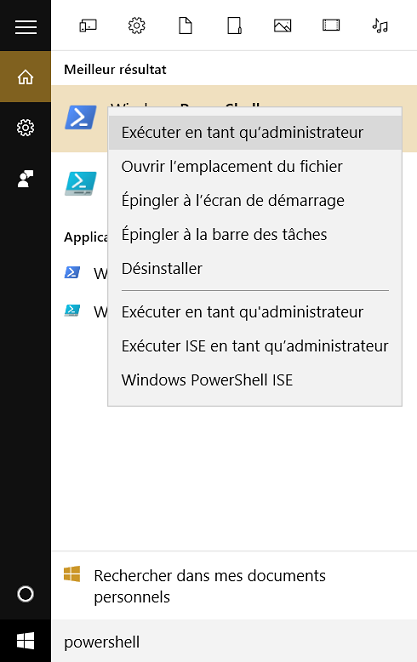Click the dark blue PowerShell icon under Applications
Viewport: 417px width, 662px height.
click(72, 272)
